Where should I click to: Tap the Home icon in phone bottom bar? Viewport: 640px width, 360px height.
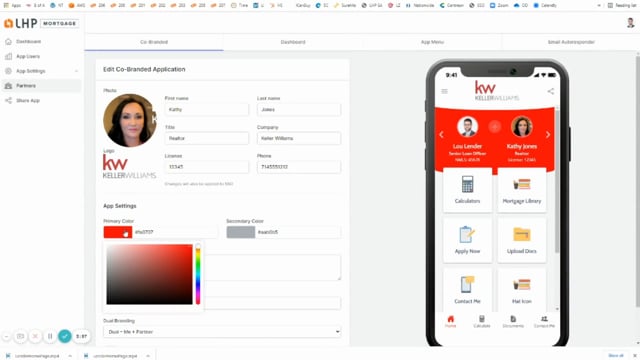[x=451, y=321]
